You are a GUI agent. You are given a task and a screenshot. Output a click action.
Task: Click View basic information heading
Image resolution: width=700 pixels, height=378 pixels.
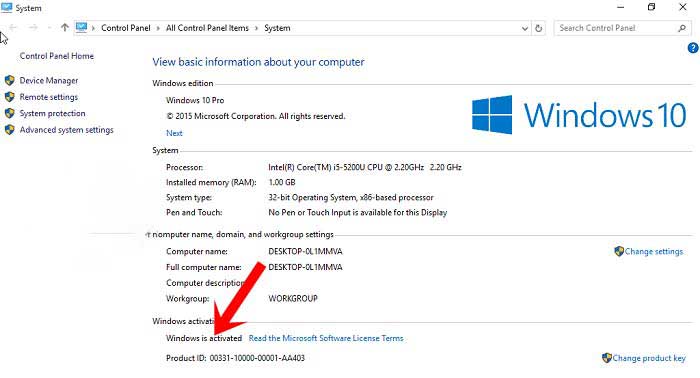coord(258,62)
